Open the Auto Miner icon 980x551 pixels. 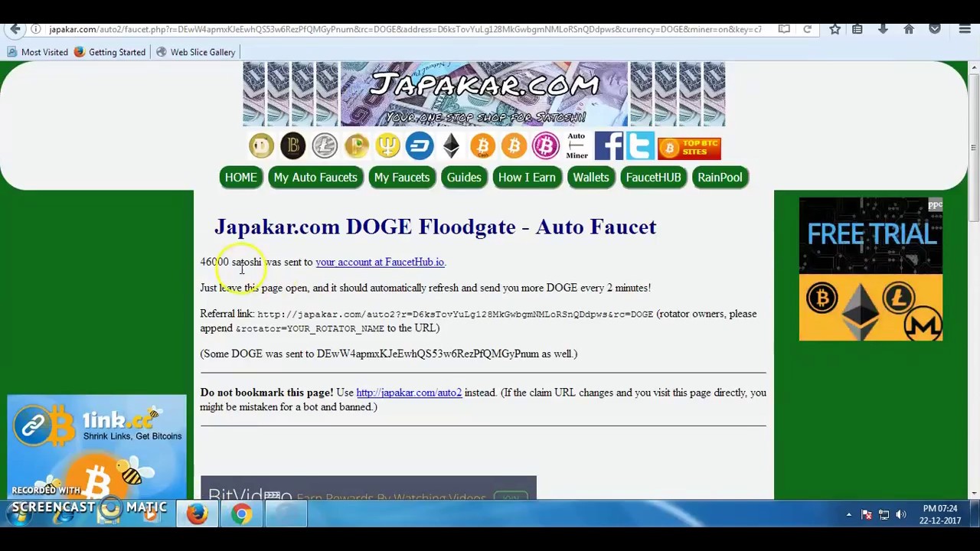pos(577,145)
